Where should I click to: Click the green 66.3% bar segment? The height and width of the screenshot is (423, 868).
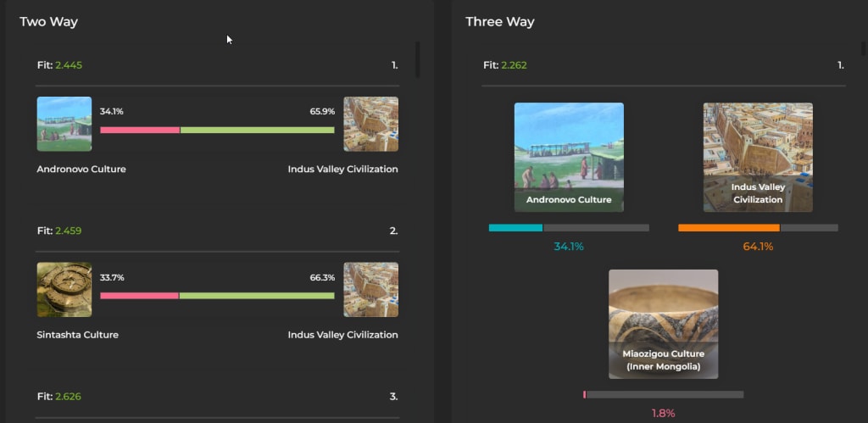256,296
